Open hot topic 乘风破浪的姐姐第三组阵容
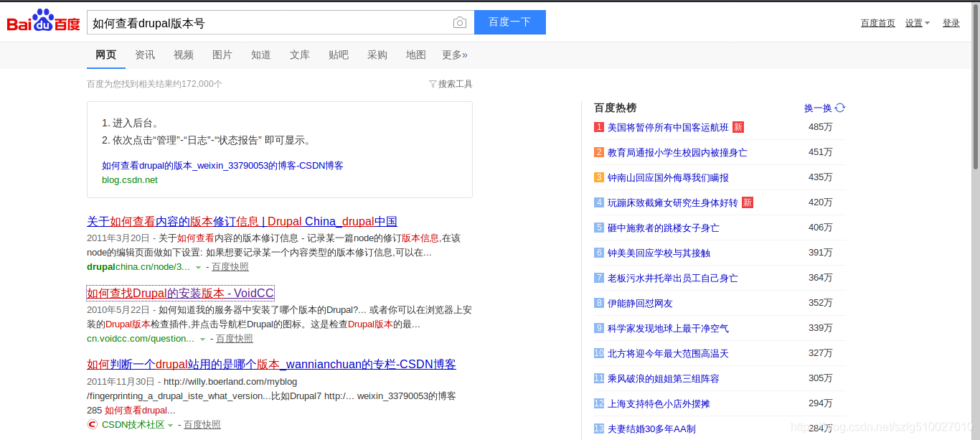This screenshot has height=440, width=980. (664, 378)
